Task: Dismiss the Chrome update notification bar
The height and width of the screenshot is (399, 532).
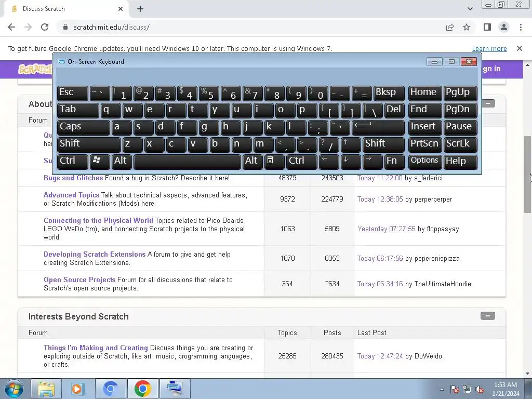Action: pyautogui.click(x=520, y=48)
